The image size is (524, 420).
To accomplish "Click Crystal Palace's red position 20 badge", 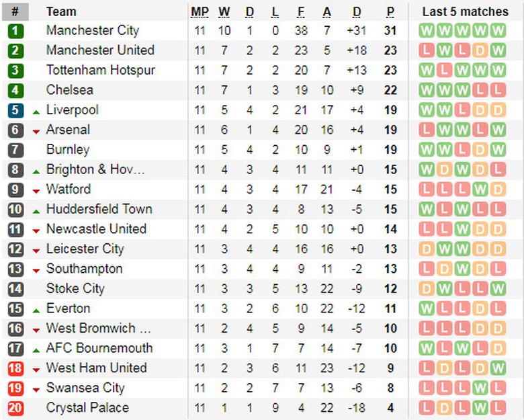I will point(15,408).
